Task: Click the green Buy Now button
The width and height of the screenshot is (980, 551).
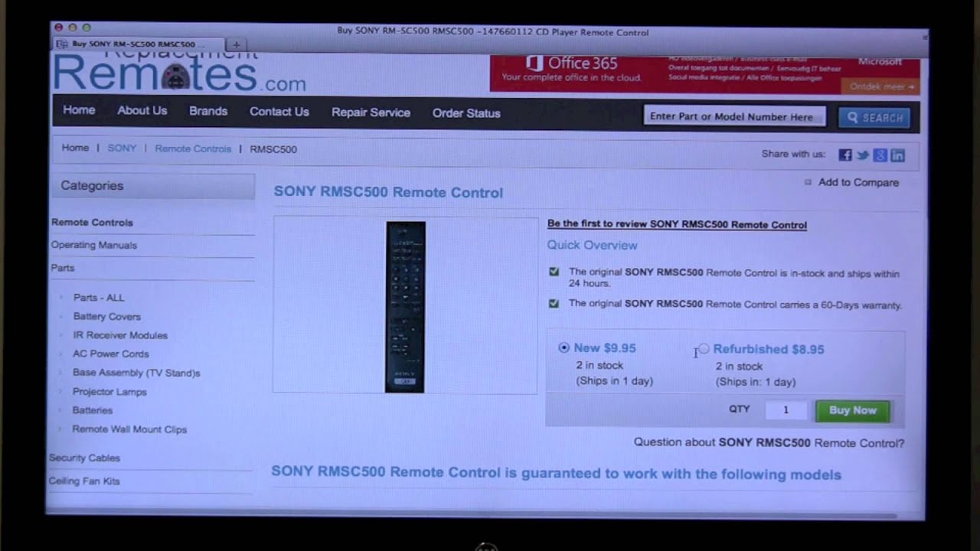Action: click(852, 411)
